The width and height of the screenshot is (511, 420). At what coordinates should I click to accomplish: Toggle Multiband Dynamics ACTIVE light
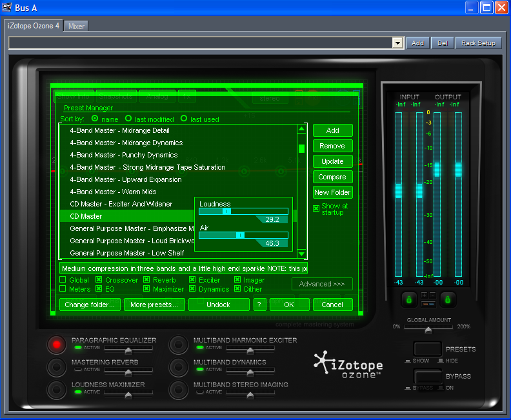coord(200,369)
